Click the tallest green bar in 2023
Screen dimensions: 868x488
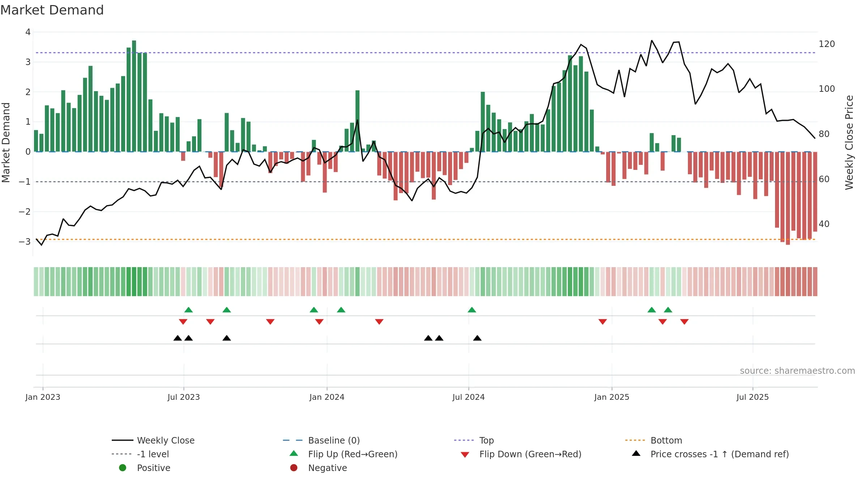click(134, 96)
